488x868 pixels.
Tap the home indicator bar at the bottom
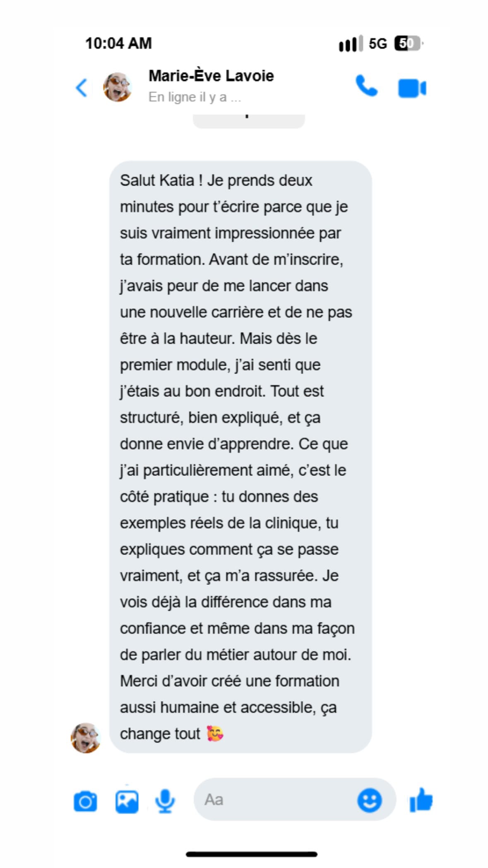tap(252, 854)
